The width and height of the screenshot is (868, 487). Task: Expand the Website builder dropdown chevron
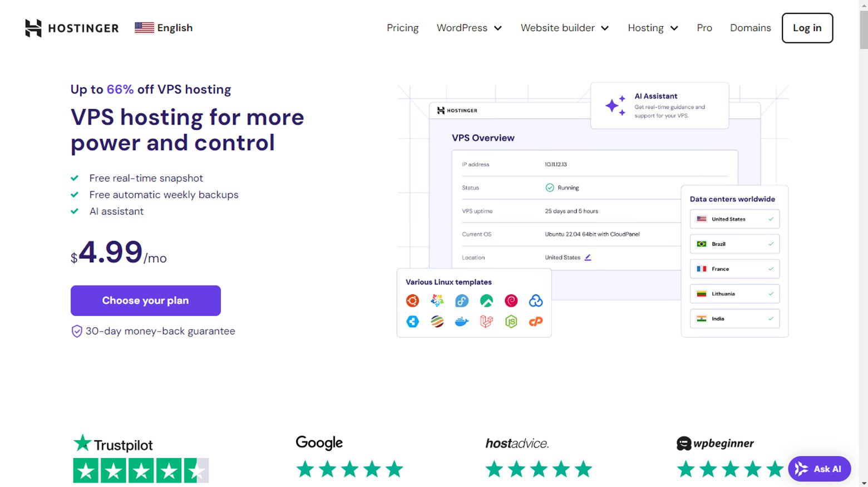pyautogui.click(x=605, y=28)
